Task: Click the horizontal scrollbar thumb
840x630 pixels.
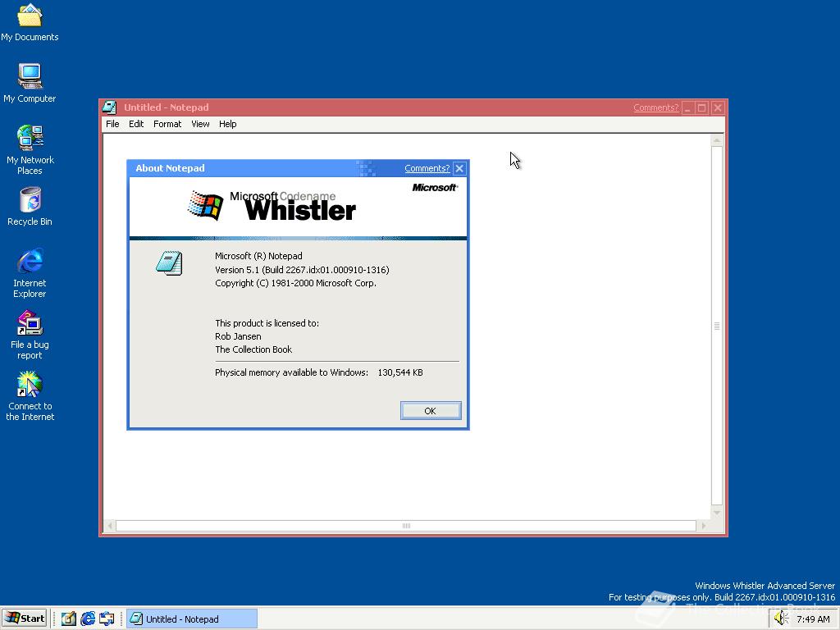Action: tap(406, 526)
